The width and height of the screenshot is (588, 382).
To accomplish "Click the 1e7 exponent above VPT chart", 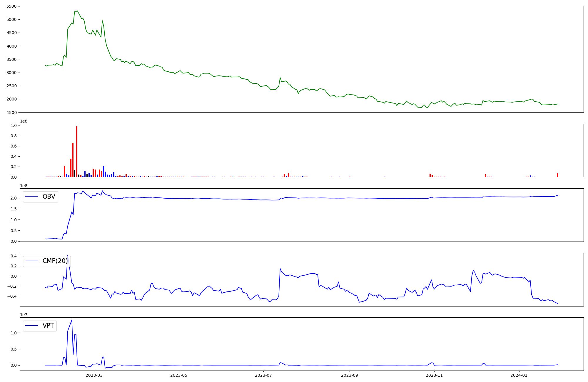I will (24, 315).
